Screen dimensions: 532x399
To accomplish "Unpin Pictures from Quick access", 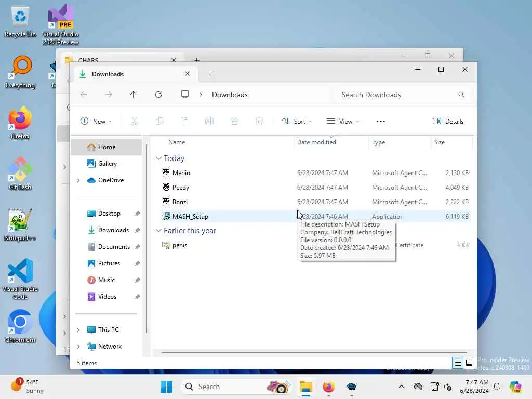I will point(137,263).
